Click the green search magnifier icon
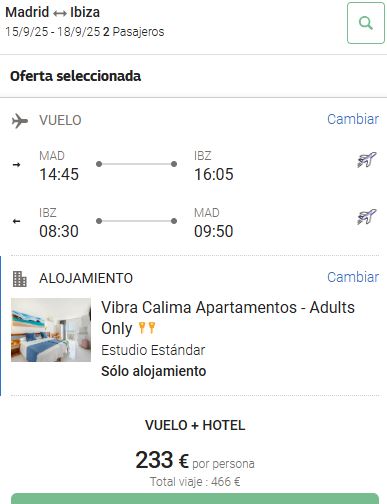 tap(366, 23)
